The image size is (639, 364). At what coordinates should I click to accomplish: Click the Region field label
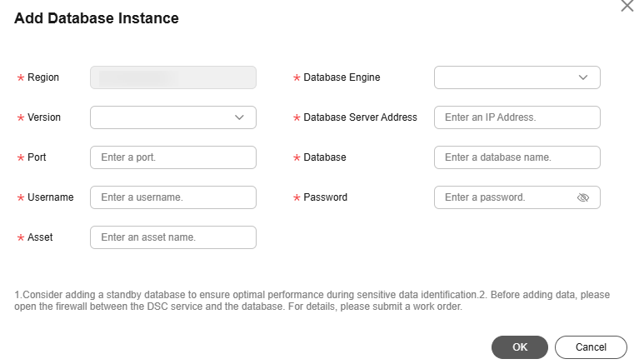tap(43, 77)
